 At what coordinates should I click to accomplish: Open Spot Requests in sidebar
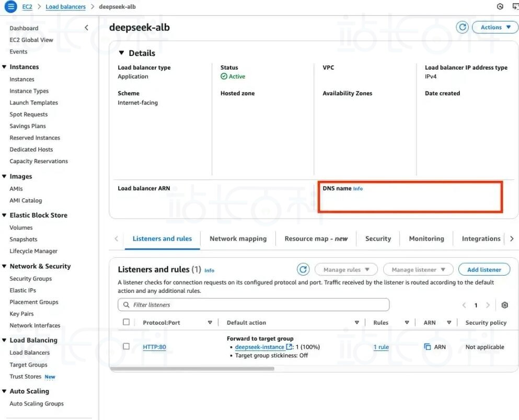(x=28, y=114)
